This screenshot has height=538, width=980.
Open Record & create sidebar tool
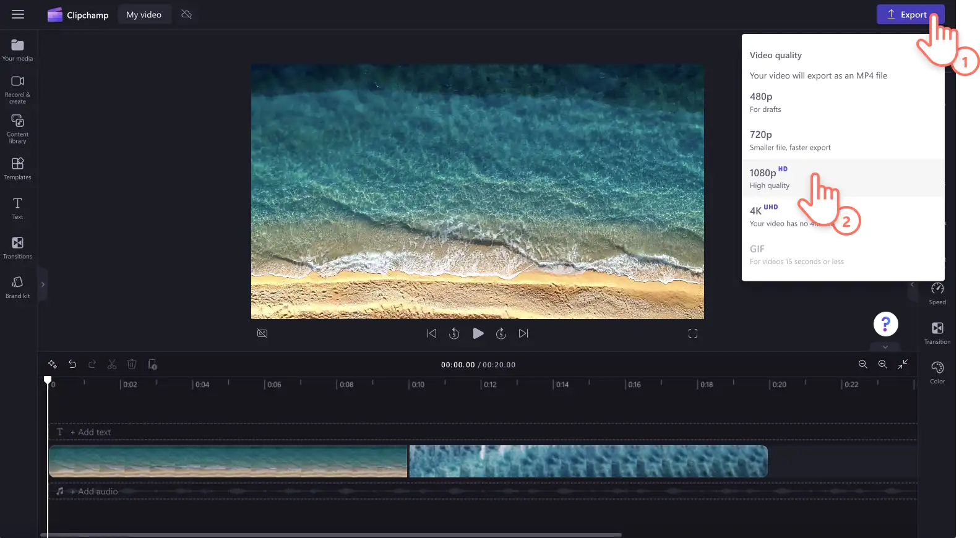(x=17, y=90)
